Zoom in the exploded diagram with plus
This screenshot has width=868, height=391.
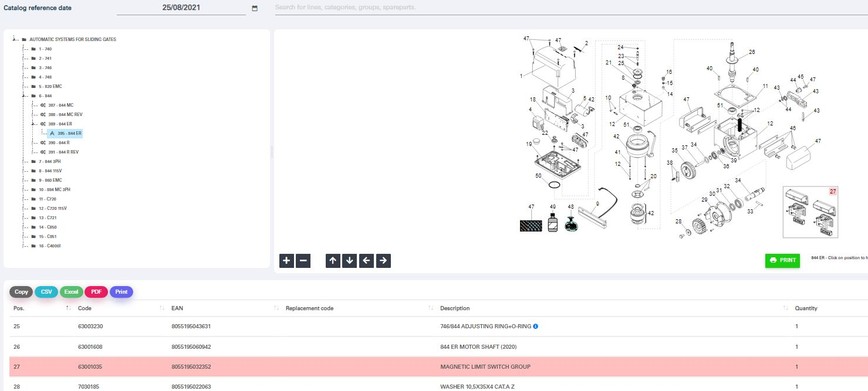click(286, 261)
